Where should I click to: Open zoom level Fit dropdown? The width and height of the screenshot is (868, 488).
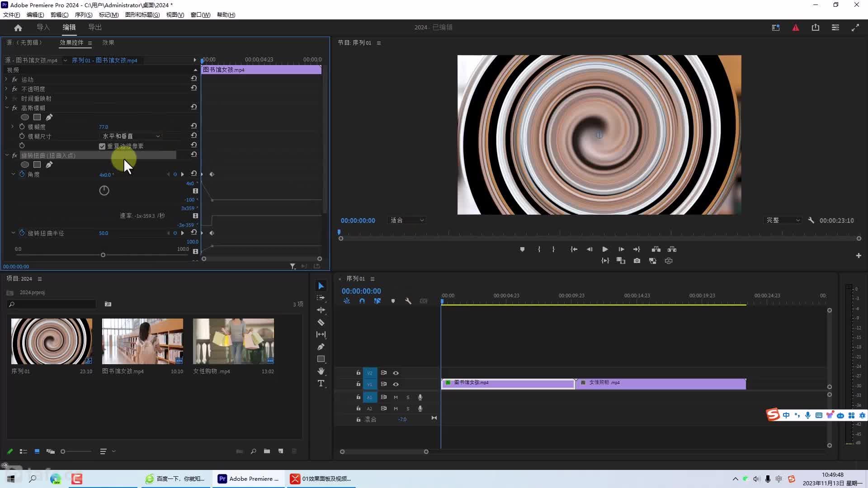coord(407,220)
